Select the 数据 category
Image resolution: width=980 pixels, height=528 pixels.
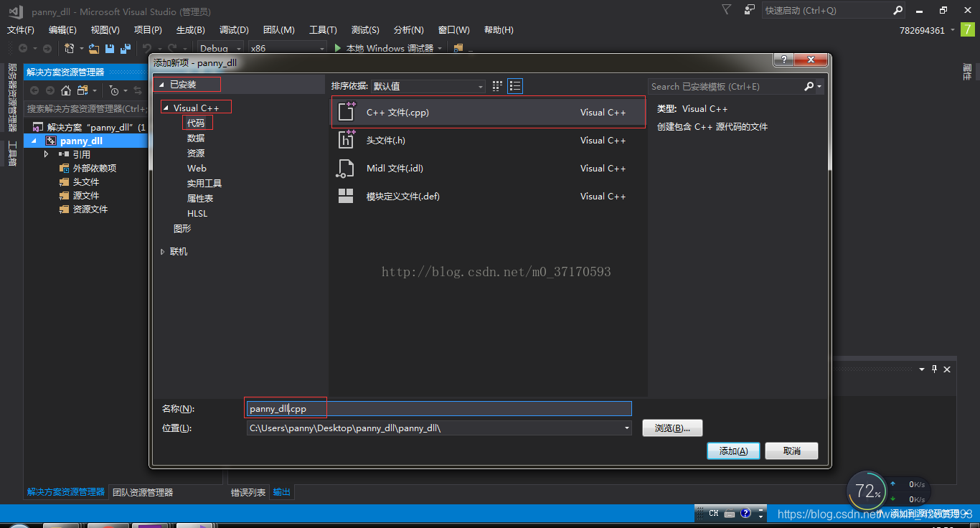pyautogui.click(x=196, y=138)
